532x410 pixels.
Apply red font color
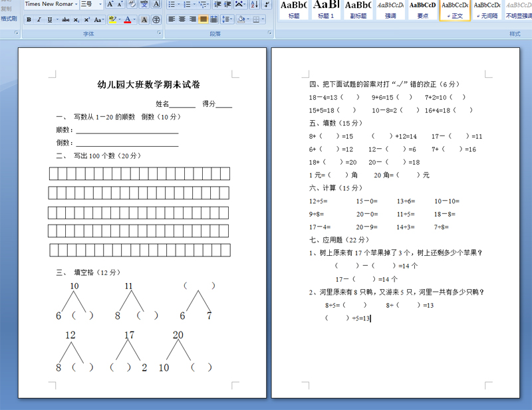[128, 20]
